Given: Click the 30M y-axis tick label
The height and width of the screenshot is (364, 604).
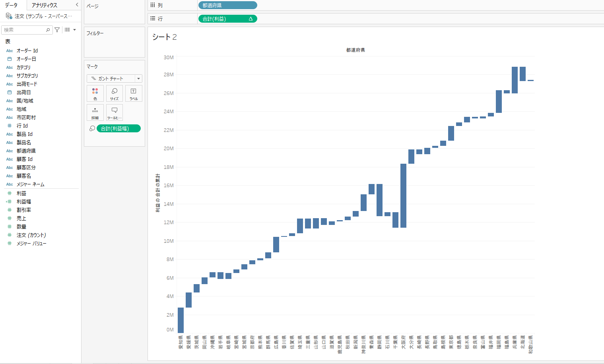Looking at the screenshot, I should pos(169,57).
